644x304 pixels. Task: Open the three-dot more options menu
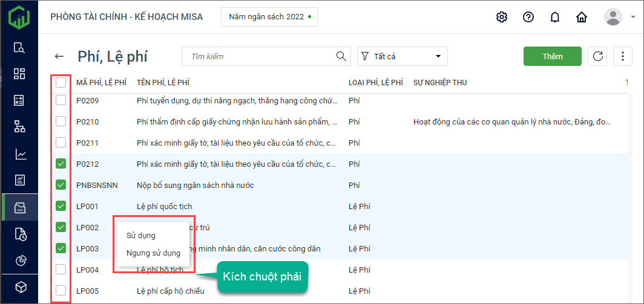tap(622, 56)
